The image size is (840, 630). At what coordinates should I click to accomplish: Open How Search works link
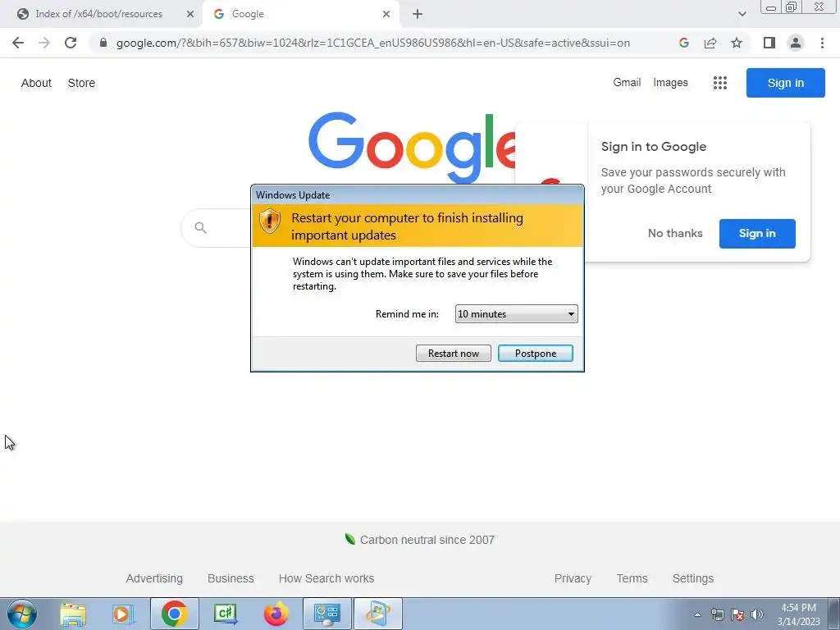click(326, 578)
